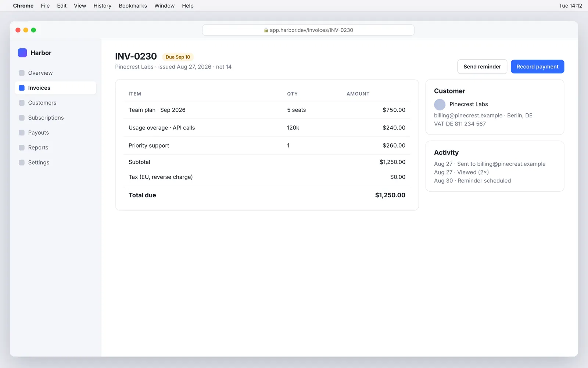Click the Reports sidebar icon
The width and height of the screenshot is (588, 368).
(22, 148)
